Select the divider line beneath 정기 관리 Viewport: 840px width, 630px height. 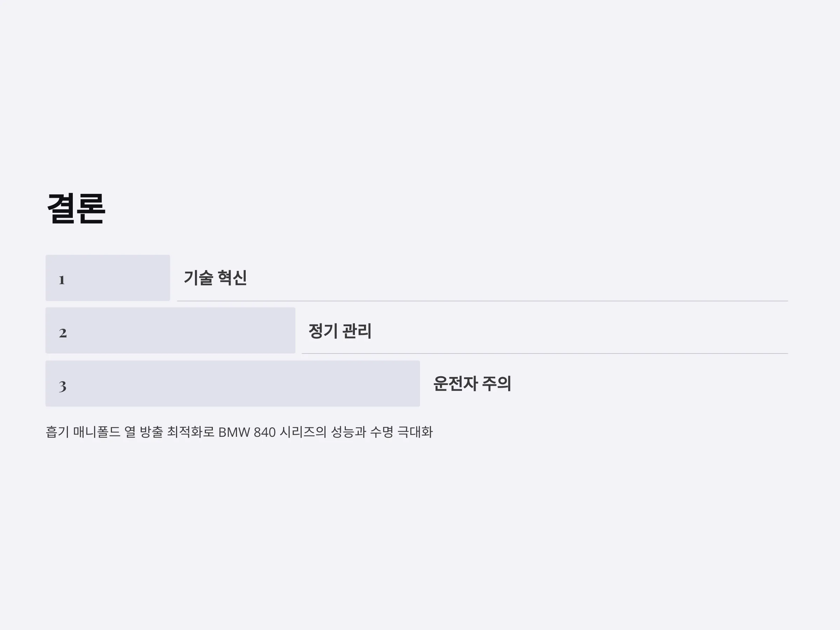(x=545, y=353)
